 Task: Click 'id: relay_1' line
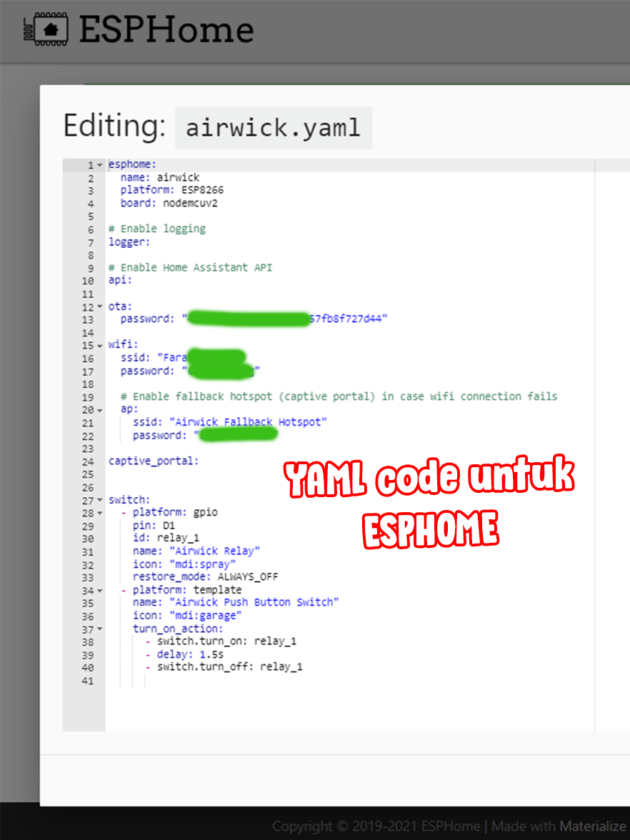[x=166, y=538]
